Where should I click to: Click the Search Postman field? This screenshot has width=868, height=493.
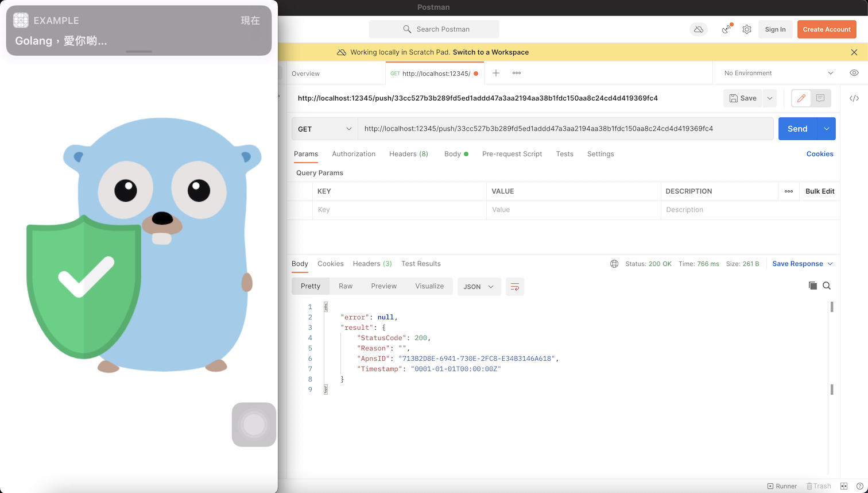tap(434, 29)
